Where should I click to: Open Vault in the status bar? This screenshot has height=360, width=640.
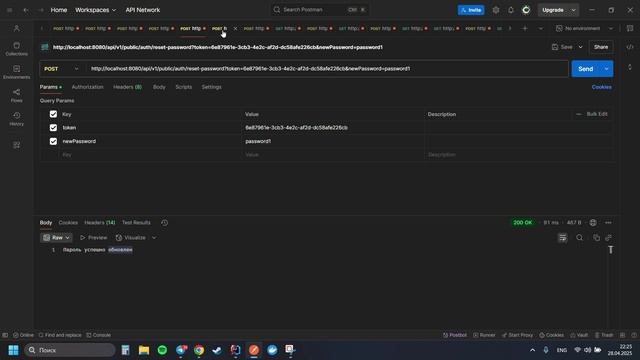pyautogui.click(x=579, y=335)
